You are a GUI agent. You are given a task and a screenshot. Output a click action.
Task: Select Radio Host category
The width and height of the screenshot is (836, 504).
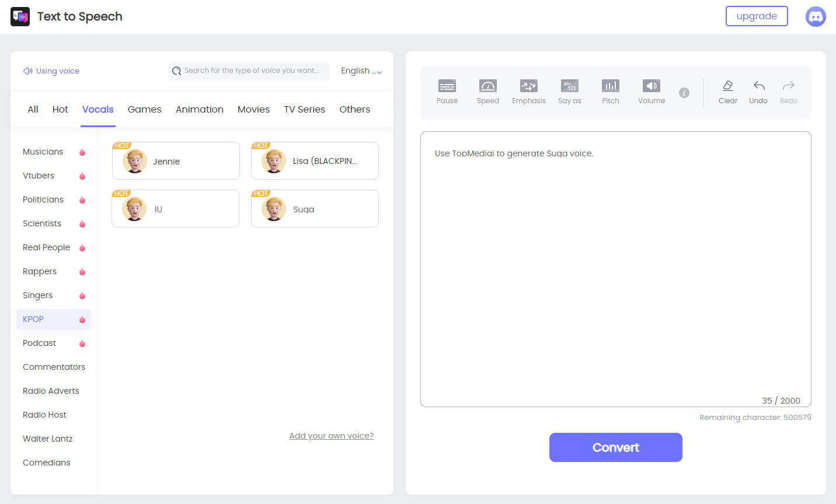[x=44, y=415]
